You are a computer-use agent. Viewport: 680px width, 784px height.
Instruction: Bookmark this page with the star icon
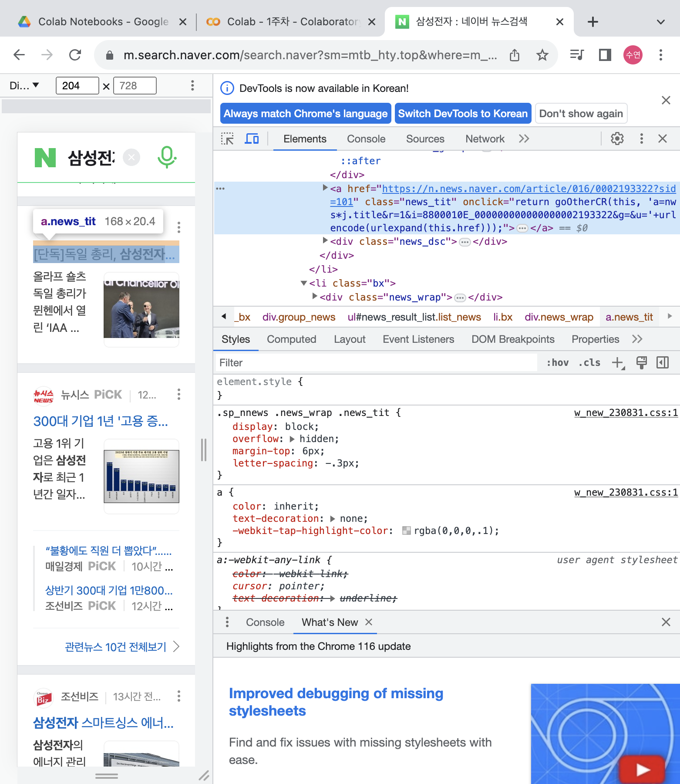(x=542, y=55)
